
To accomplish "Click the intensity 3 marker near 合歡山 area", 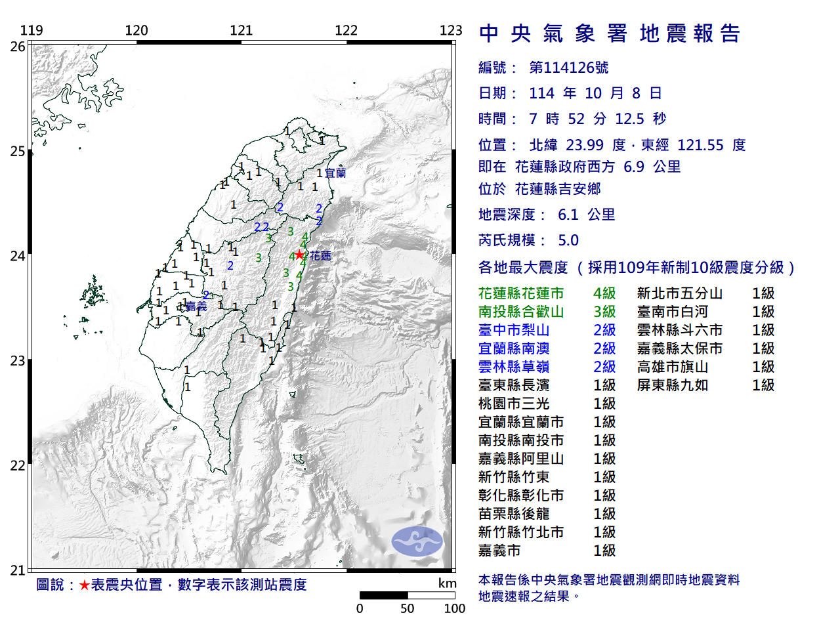I will coord(269,236).
